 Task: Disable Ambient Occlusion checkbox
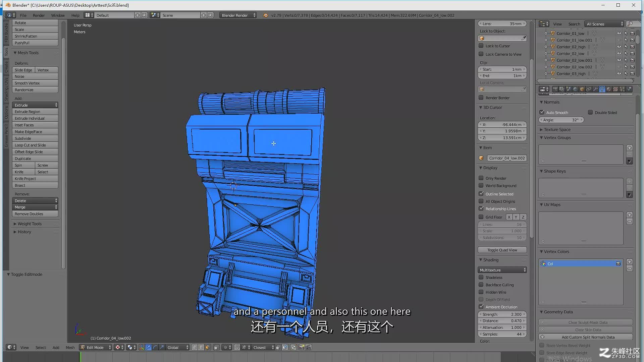[x=481, y=307]
